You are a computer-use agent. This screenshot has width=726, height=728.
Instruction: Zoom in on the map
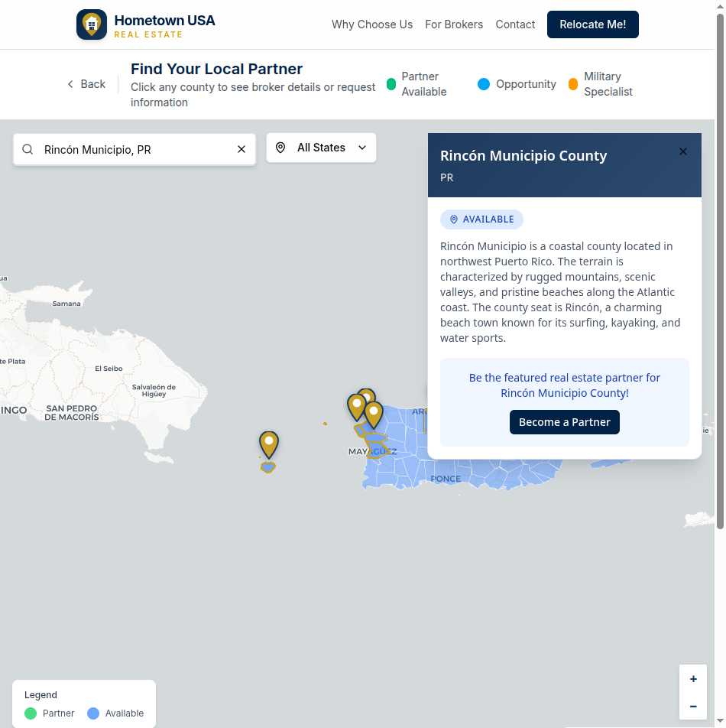[693, 679]
